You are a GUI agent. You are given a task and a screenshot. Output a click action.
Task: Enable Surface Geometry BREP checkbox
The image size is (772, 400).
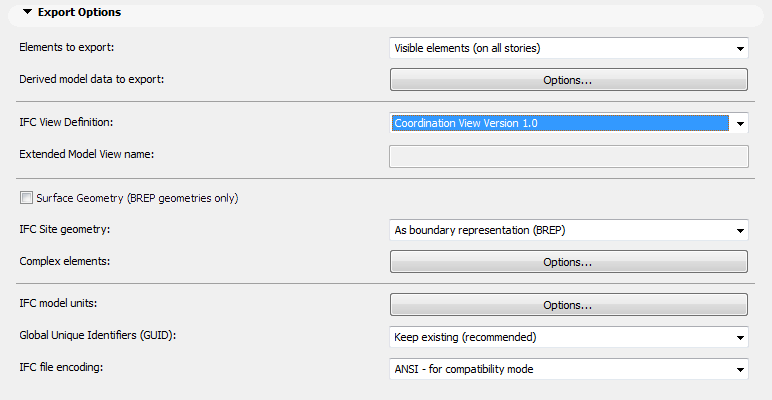[x=26, y=198]
